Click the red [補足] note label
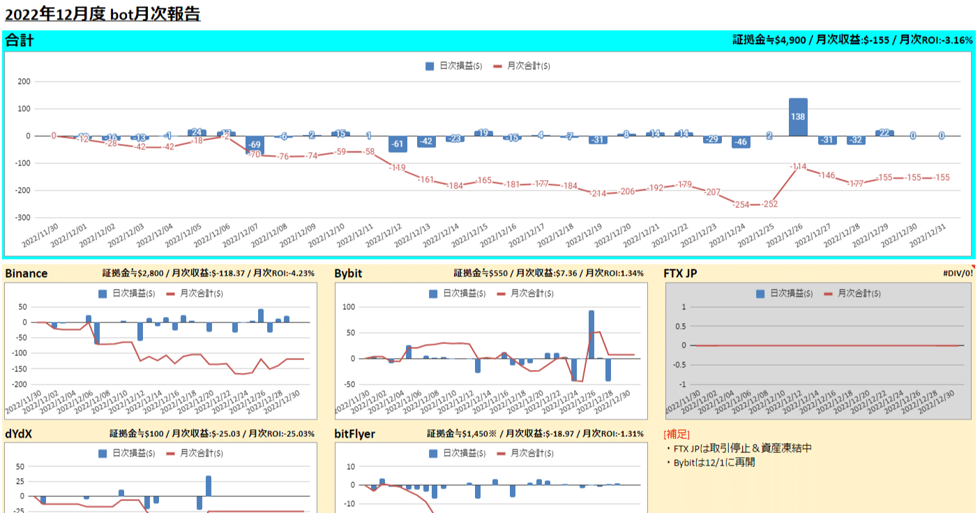The image size is (980, 513). click(677, 434)
